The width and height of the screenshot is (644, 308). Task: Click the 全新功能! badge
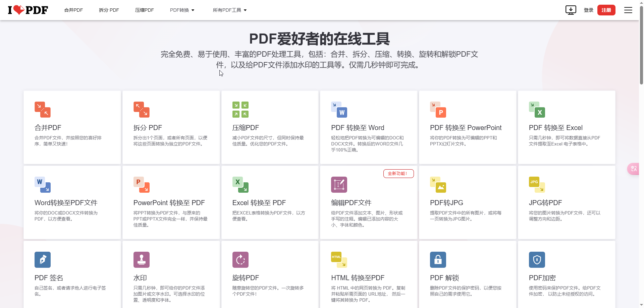click(x=398, y=174)
